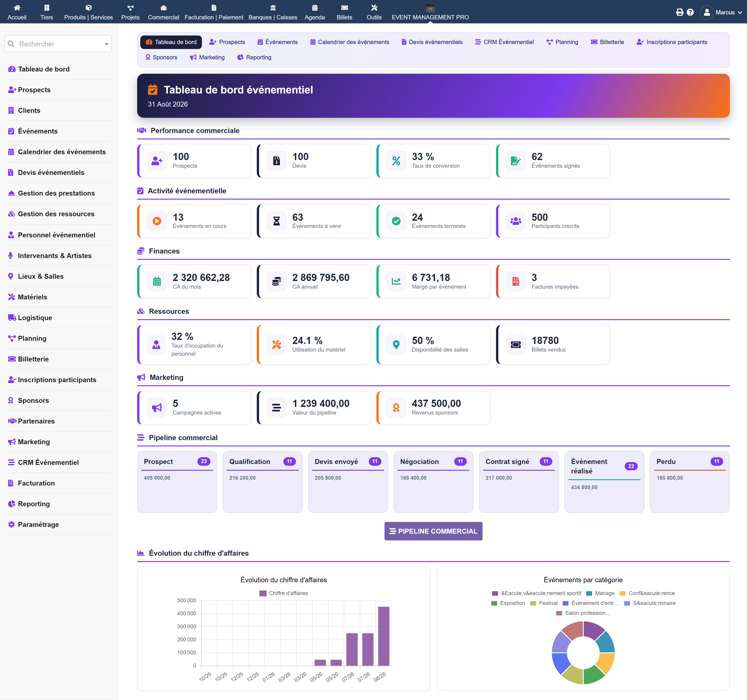Open Projets menu item
Screen dimensions: 747x700
(x=130, y=12)
